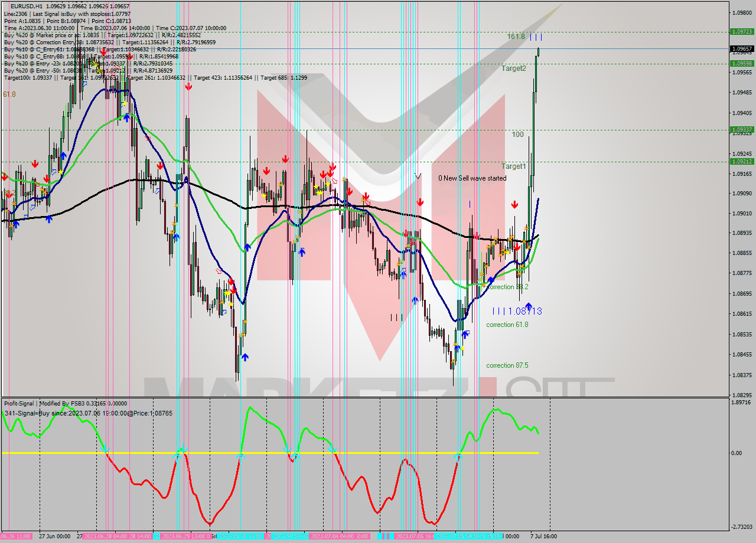Click the red sell arrow above the latest price spike
The height and width of the screenshot is (543, 756).
click(x=514, y=205)
